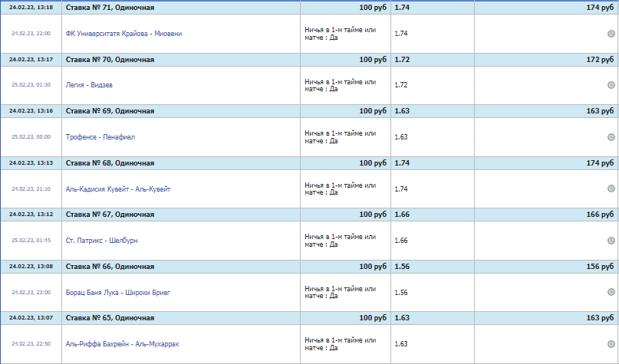Click the clock icon for Аль-Риффа Бахрейн - Аль-Мухаррак
Image resolution: width=619 pixels, height=364 pixels.
click(x=611, y=344)
